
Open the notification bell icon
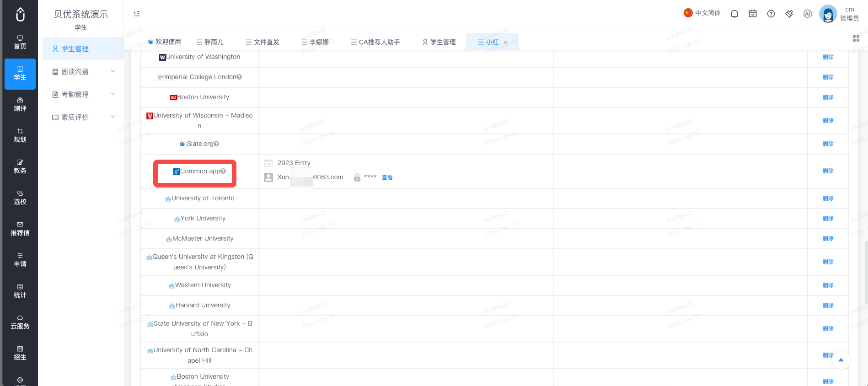coord(734,14)
